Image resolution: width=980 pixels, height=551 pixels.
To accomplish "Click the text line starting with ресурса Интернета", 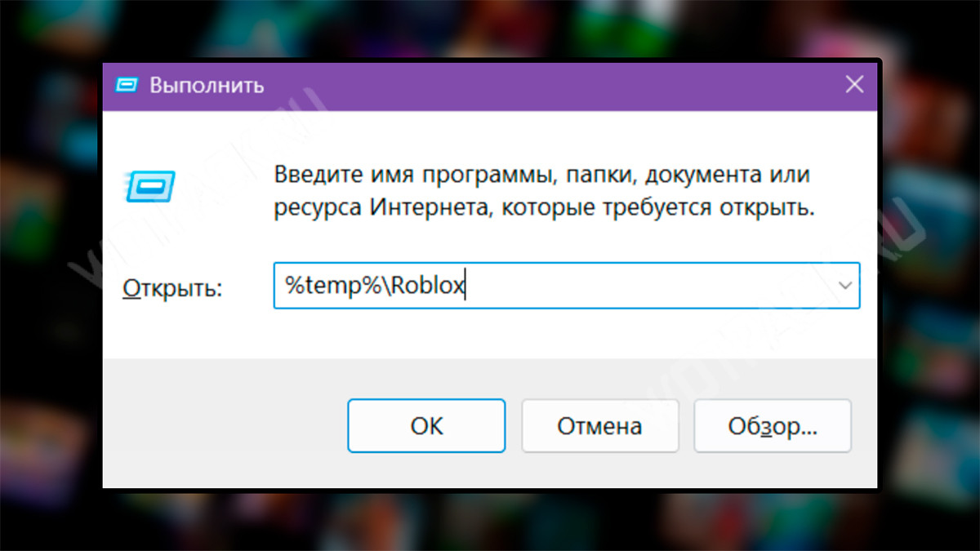I will [545, 208].
